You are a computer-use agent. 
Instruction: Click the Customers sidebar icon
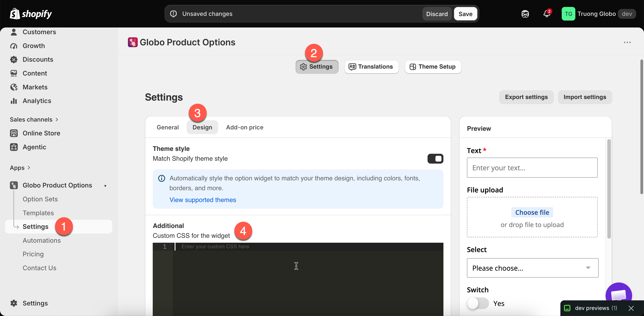(14, 32)
